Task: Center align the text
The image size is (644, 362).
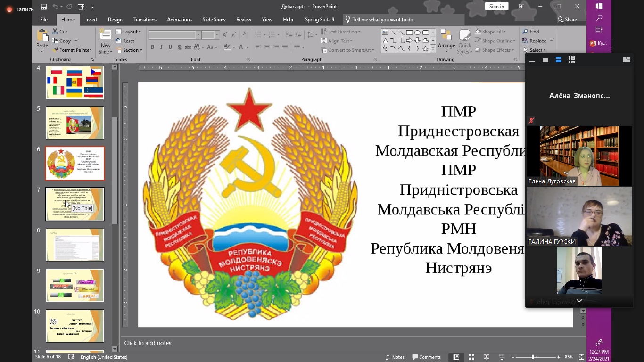Action: [267, 47]
